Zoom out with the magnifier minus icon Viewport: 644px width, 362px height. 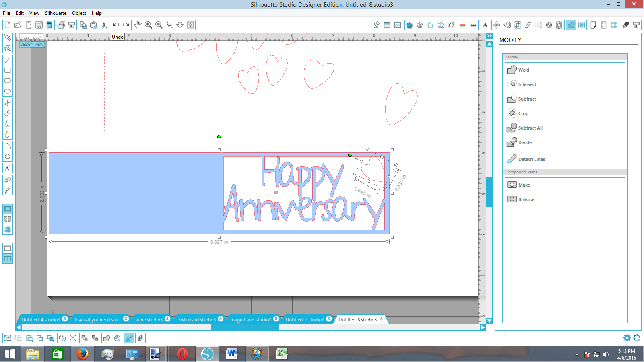click(x=159, y=25)
